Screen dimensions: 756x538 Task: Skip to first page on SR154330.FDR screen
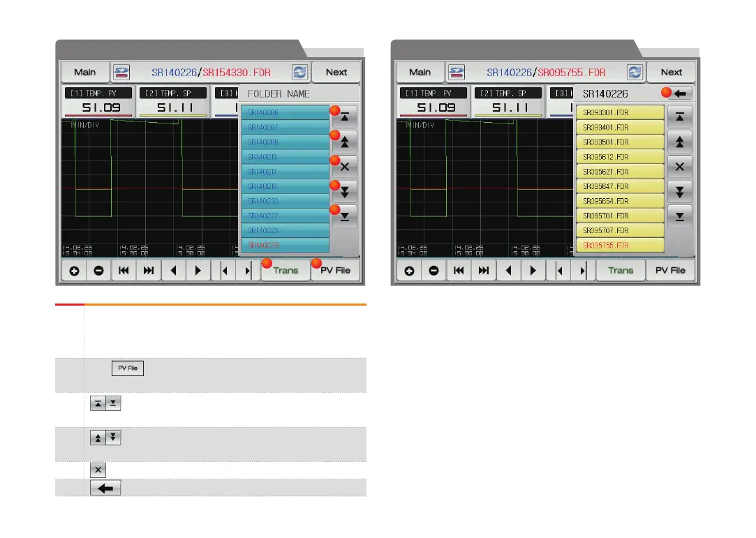pos(124,271)
